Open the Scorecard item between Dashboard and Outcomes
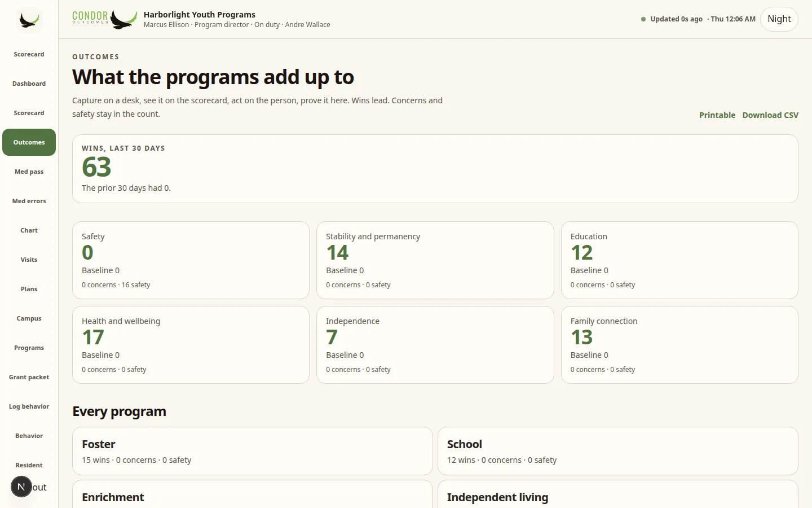This screenshot has height=508, width=812. (29, 113)
